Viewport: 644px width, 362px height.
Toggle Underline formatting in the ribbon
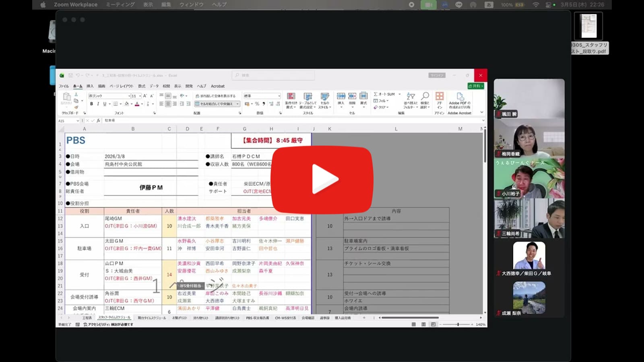coord(105,104)
